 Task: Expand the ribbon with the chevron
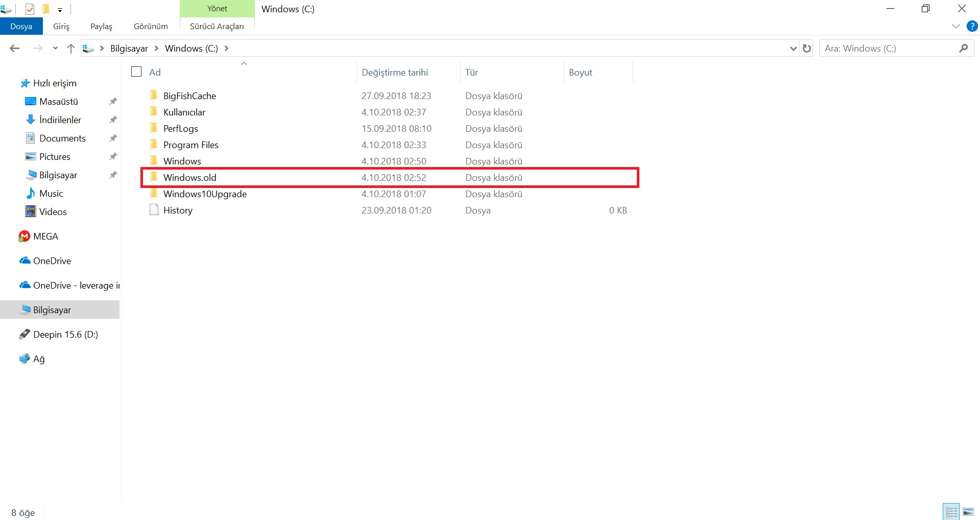(x=956, y=26)
